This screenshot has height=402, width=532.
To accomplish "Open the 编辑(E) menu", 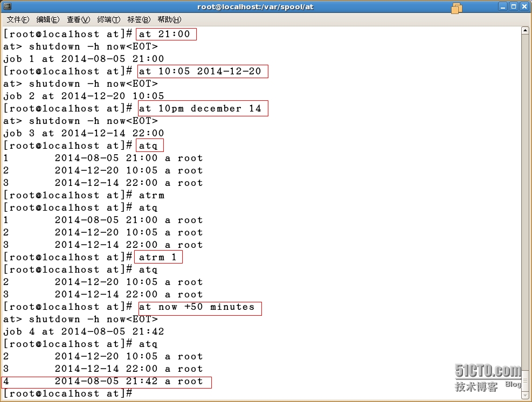I will (48, 20).
